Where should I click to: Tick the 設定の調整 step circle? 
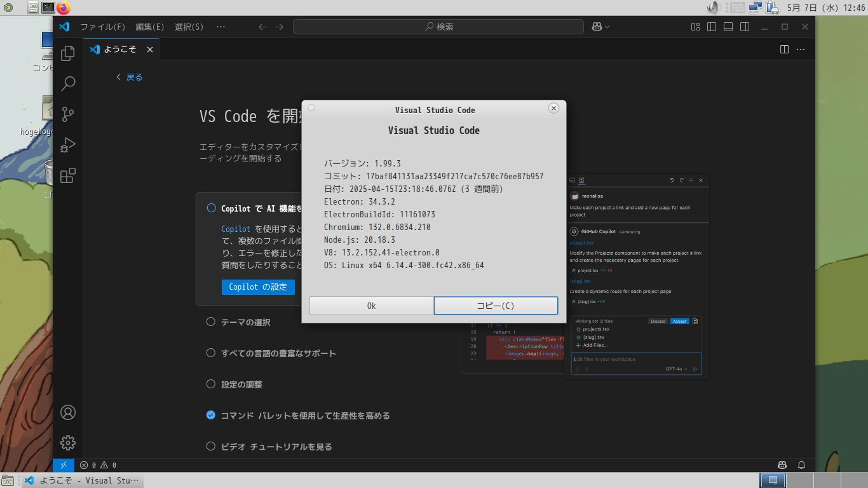pyautogui.click(x=211, y=384)
